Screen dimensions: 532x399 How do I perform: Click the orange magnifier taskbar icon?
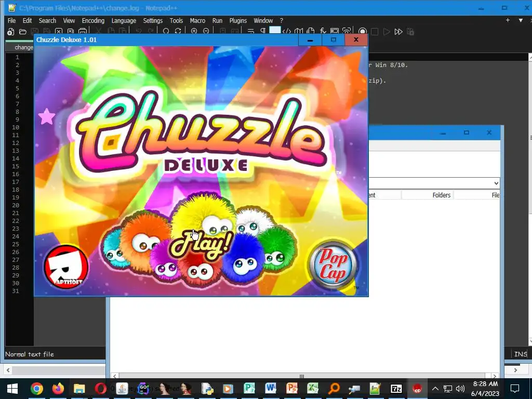click(x=334, y=389)
